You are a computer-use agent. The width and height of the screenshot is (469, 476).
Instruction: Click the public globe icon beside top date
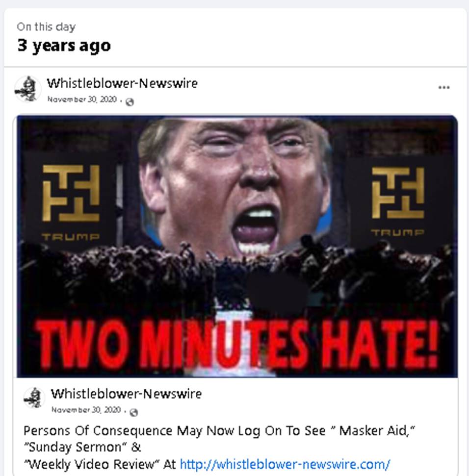pyautogui.click(x=130, y=102)
